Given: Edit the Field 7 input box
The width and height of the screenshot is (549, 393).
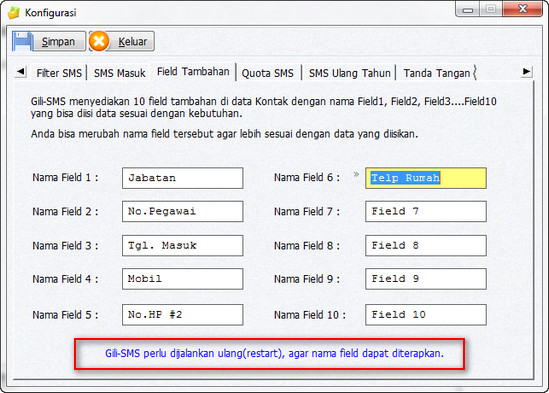Looking at the screenshot, I should tap(426, 211).
